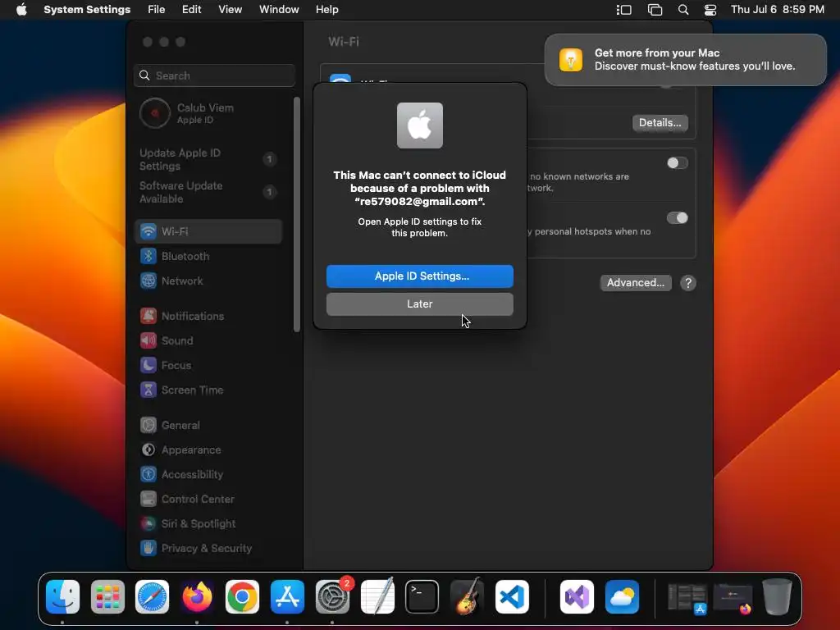Open Appearance in the sidebar
Viewport: 840px width, 630px height.
208,450
